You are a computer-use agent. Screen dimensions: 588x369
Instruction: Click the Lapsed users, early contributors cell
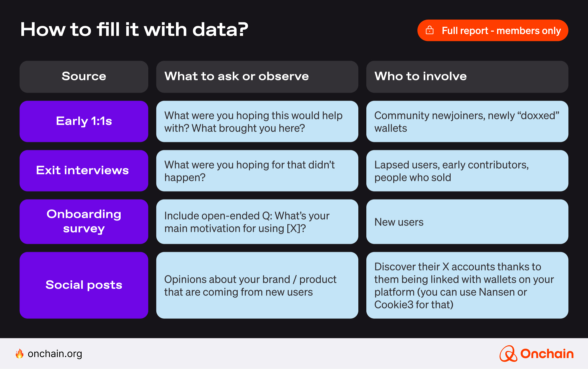click(x=467, y=171)
